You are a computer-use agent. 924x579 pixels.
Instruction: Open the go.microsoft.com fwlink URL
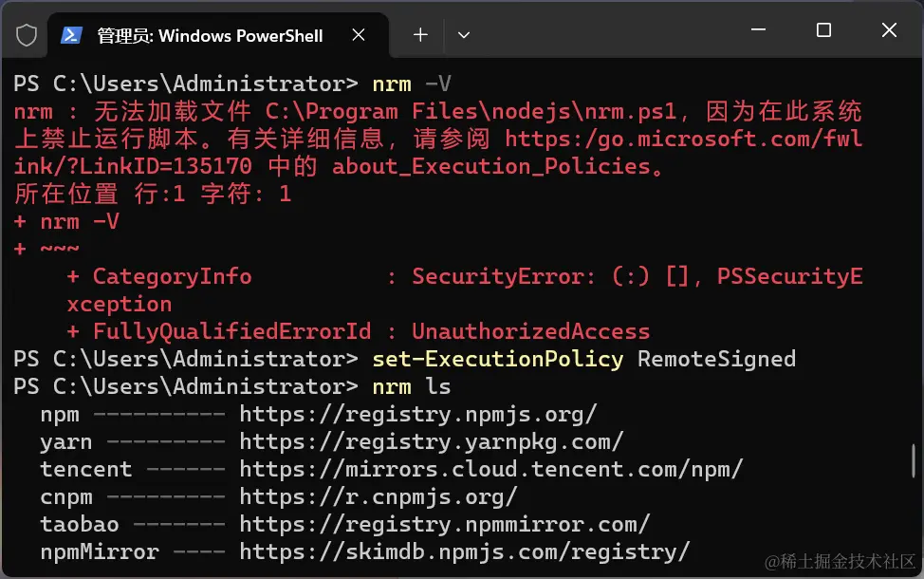[x=683, y=140]
